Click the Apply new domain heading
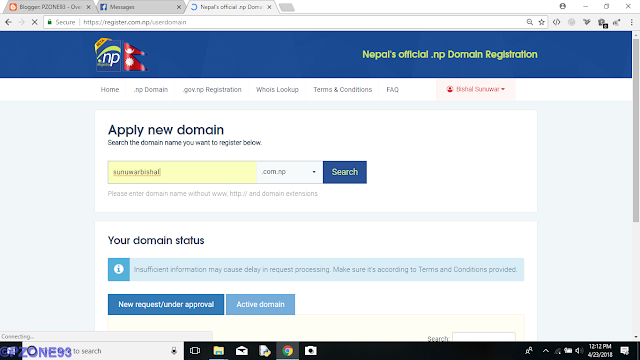 (x=166, y=130)
